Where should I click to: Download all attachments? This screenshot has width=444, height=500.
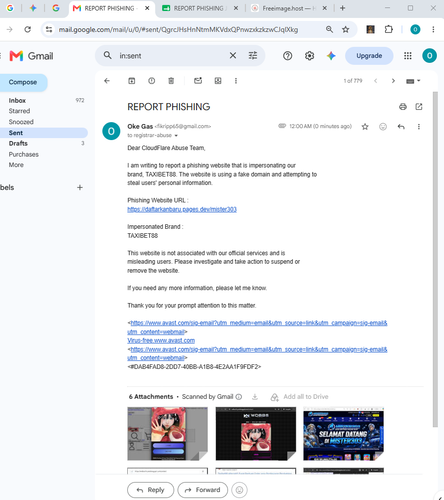click(255, 397)
